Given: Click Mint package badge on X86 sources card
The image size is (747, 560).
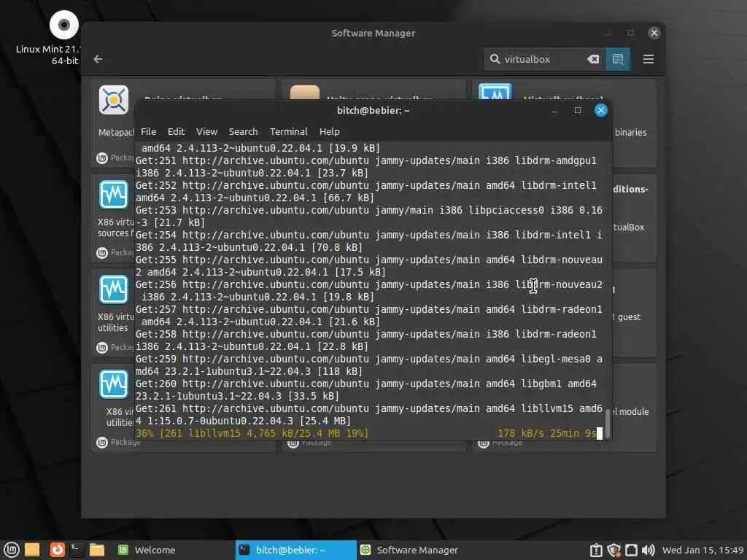Looking at the screenshot, I should click(x=102, y=252).
